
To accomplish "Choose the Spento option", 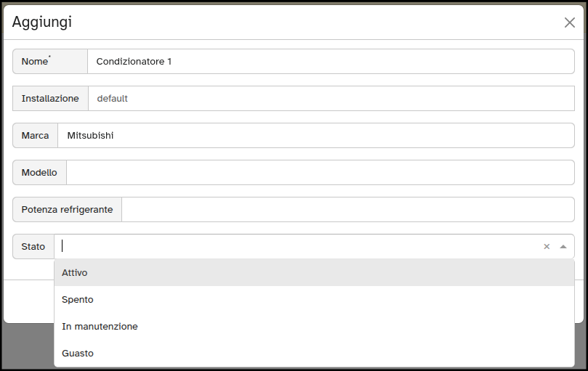I will click(314, 300).
